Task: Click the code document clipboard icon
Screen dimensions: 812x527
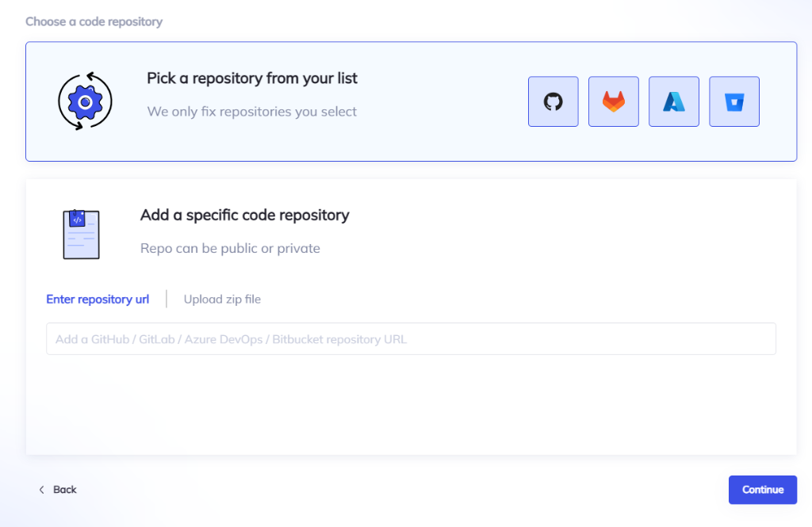Action: tap(80, 234)
